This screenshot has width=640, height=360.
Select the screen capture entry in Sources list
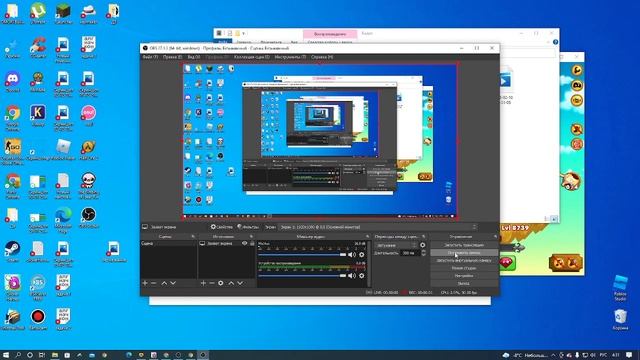pos(227,244)
